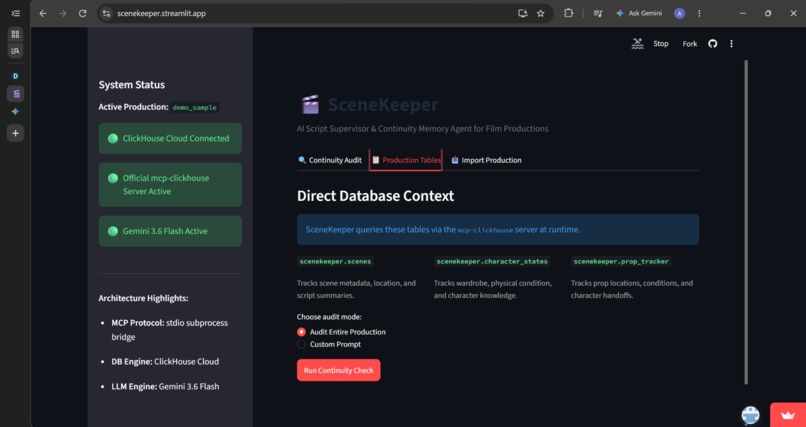Screen dimensions: 806x427
Task: Fork this Streamlit app
Action: (x=689, y=44)
